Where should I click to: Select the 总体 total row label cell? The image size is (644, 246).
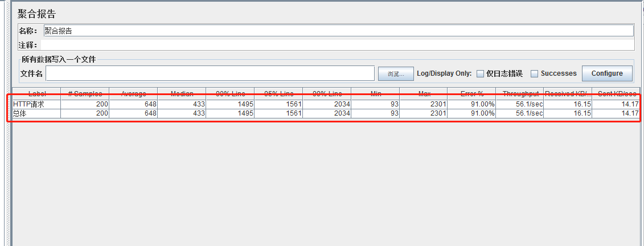click(x=36, y=114)
